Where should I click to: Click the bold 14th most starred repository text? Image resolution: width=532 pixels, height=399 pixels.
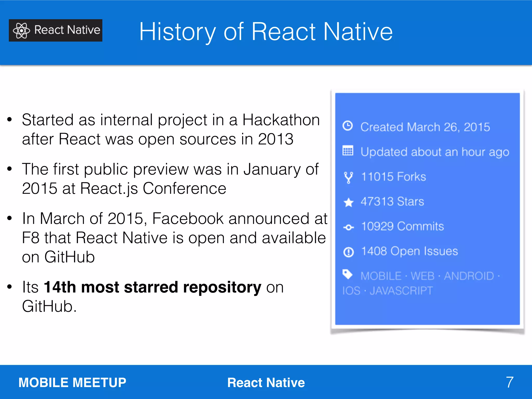(x=152, y=287)
